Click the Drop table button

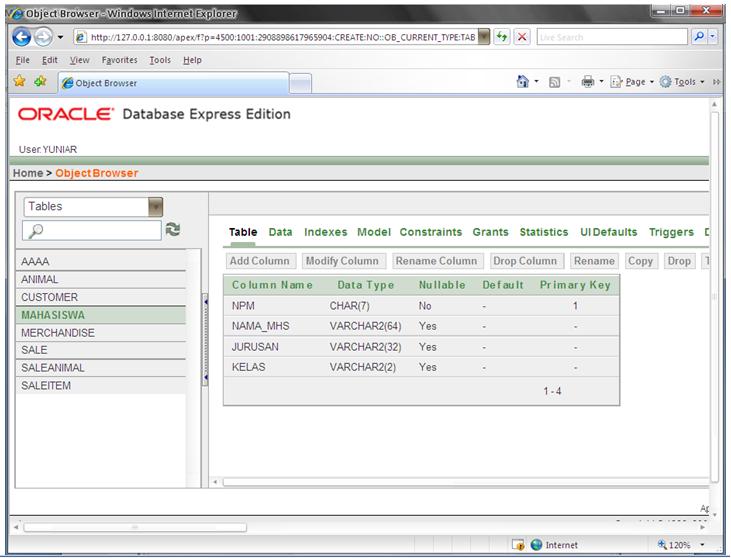pos(679,261)
